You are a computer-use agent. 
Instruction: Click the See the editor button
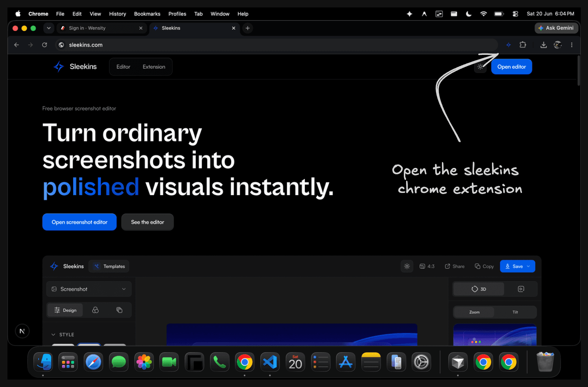(x=148, y=222)
